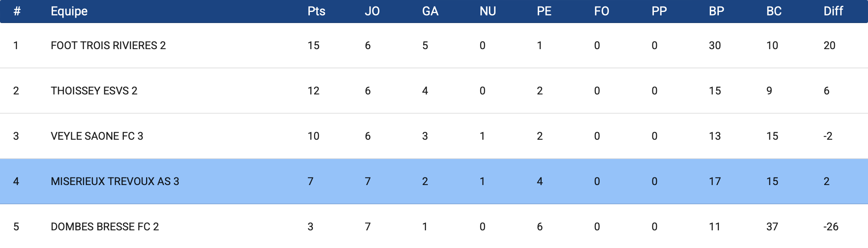Viewport: 868px width, 248px height.
Task: Click the Equipe column header
Action: (69, 11)
